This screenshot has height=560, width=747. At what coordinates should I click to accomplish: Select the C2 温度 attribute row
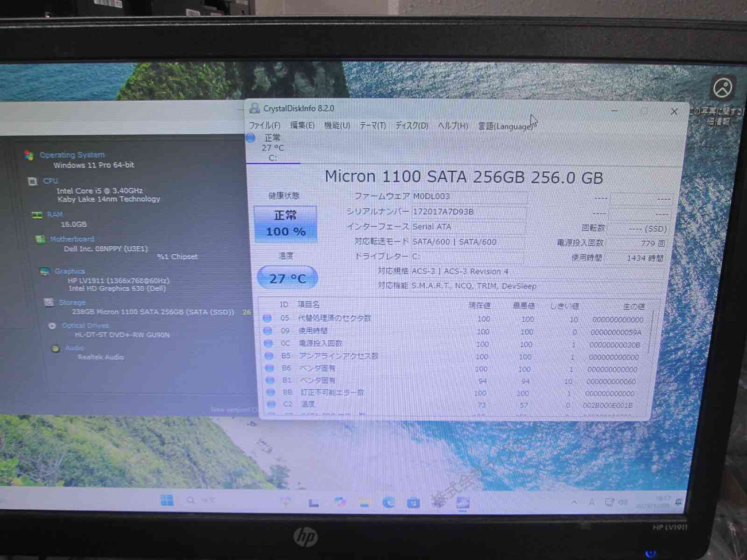coord(307,405)
